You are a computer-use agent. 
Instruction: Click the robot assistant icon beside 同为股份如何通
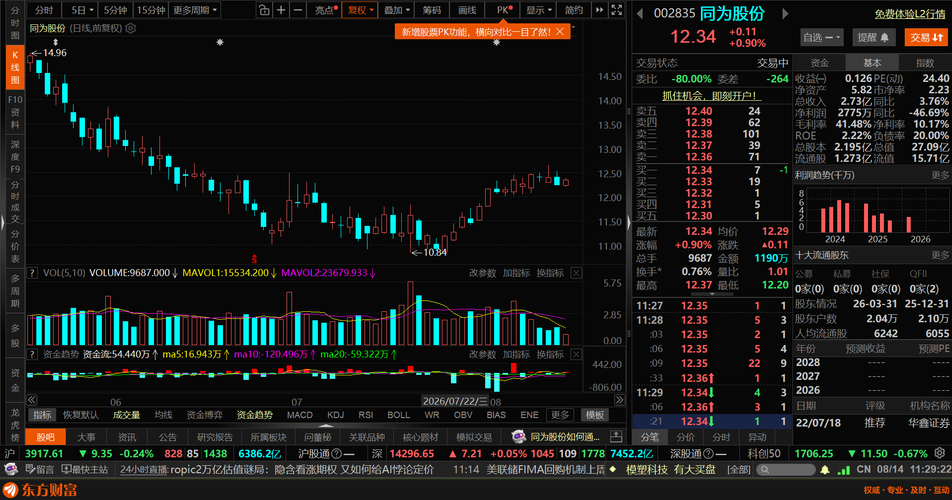point(518,436)
